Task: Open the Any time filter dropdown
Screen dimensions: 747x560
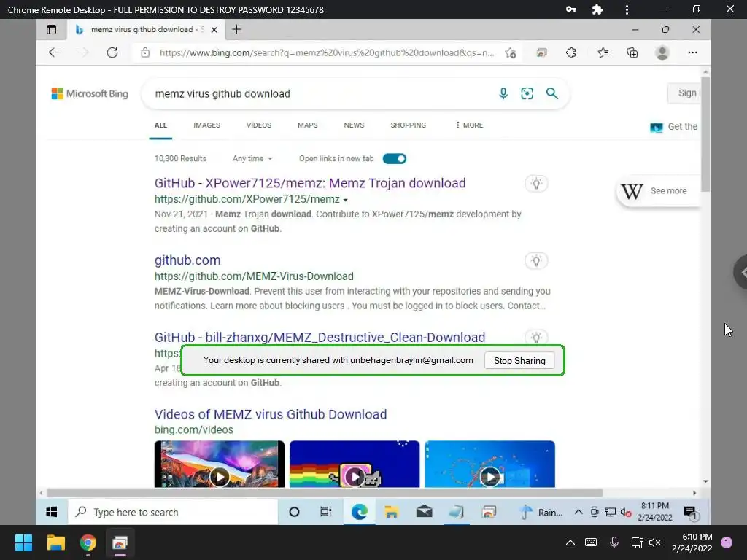Action: [252, 158]
